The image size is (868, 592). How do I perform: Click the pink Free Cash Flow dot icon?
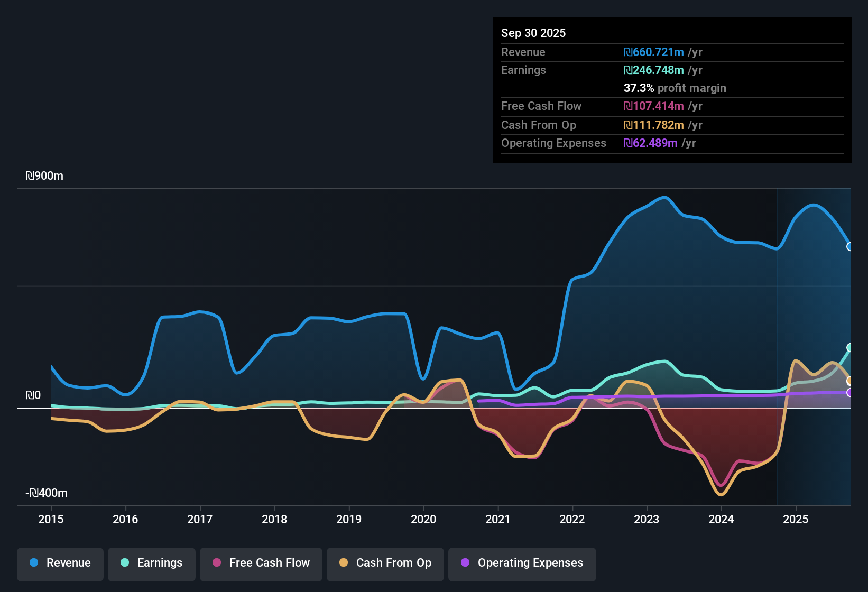coord(216,563)
